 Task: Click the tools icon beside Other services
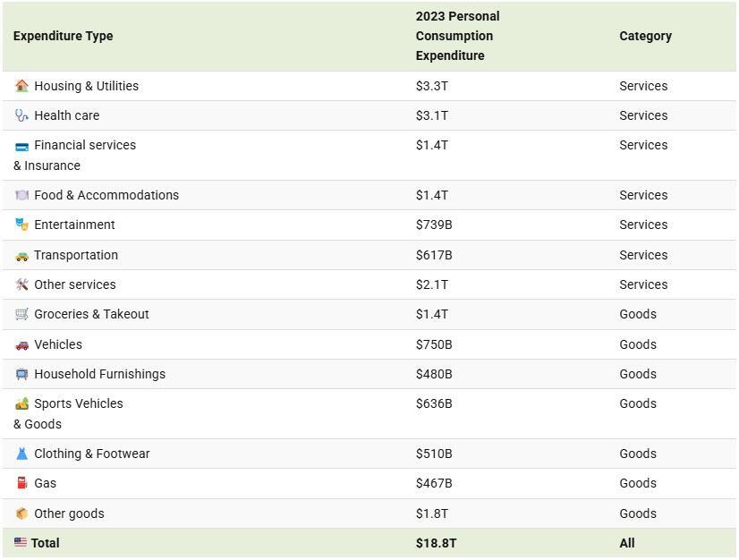point(21,284)
